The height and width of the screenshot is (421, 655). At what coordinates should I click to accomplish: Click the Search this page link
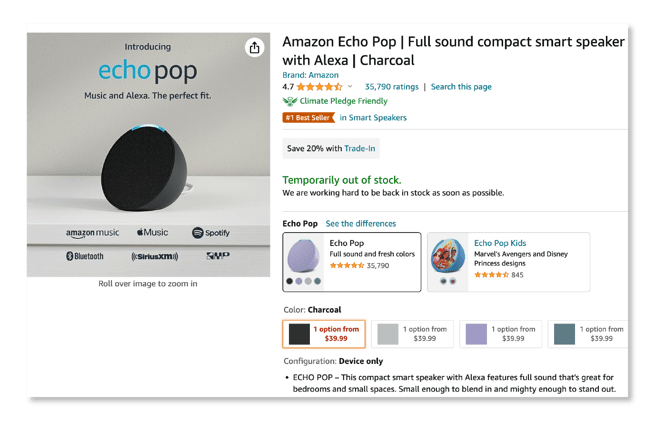coord(461,87)
